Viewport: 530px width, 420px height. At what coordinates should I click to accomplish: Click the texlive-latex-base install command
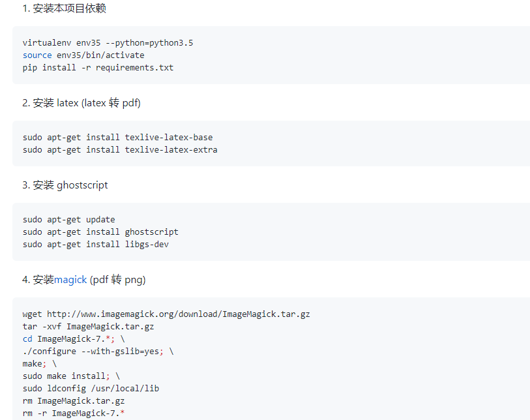click(x=117, y=138)
